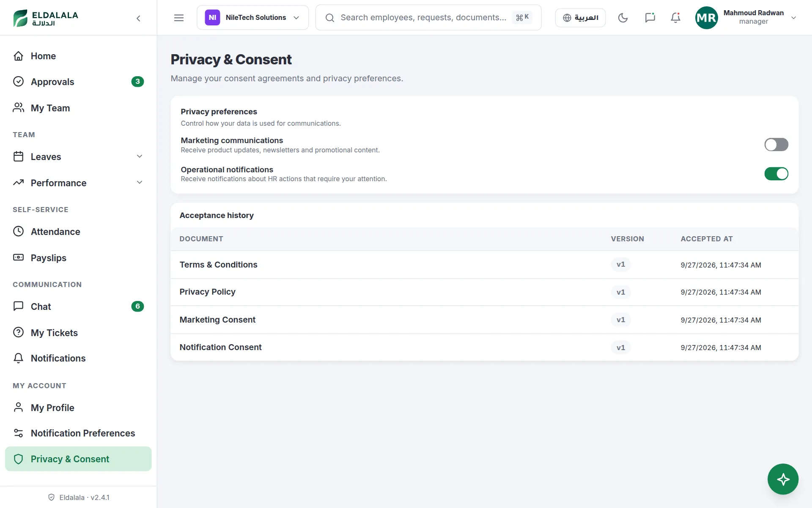Click the ACCEPTED AT column header
Viewport: 812px width, 508px height.
[706, 239]
